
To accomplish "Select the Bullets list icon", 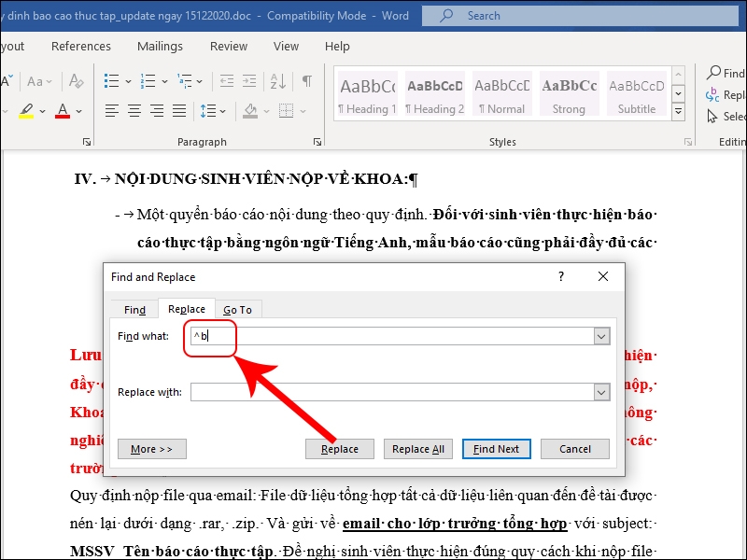I will (109, 80).
